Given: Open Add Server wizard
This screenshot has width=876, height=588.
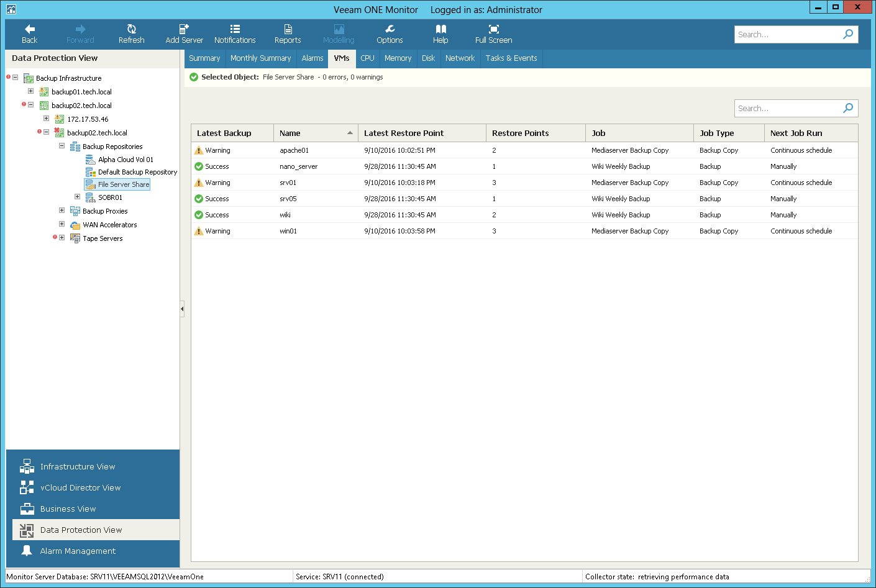Looking at the screenshot, I should pyautogui.click(x=184, y=34).
